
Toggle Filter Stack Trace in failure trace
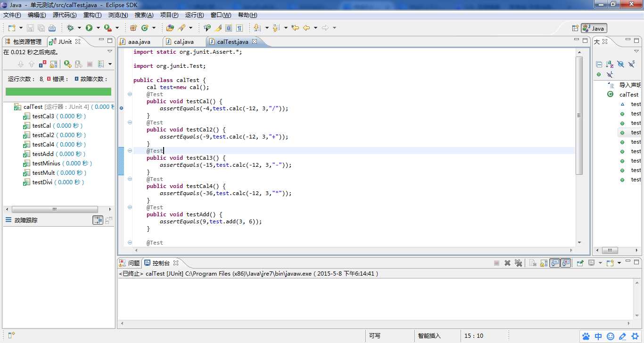point(98,220)
